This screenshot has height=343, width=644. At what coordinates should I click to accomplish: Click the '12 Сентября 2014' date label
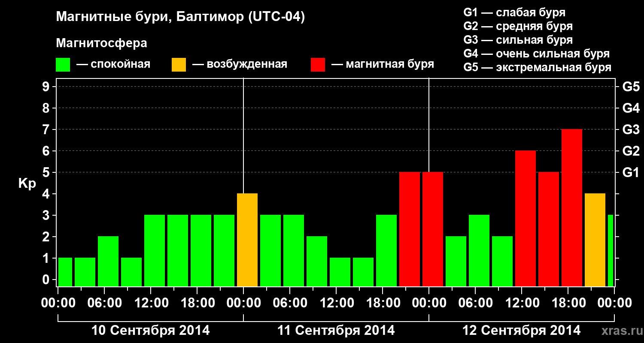(521, 331)
